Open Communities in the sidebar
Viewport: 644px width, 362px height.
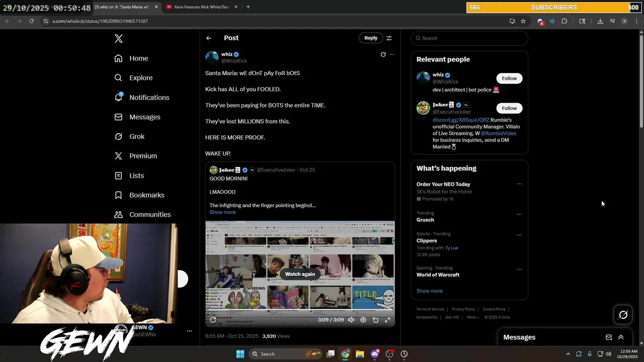coord(142,215)
